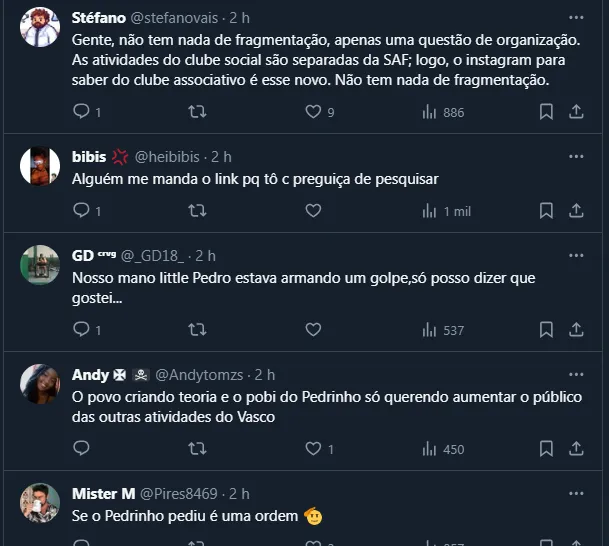Repost GD's tweet about little Pedro

coord(198,329)
